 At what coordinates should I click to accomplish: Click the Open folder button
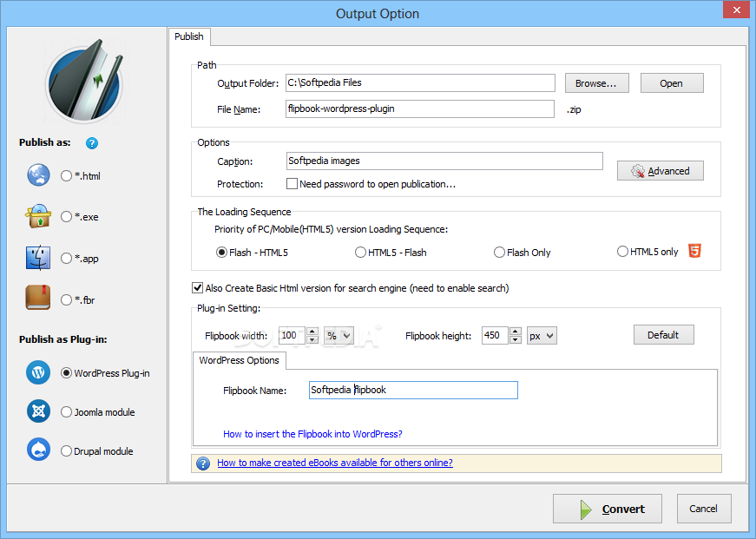[x=672, y=83]
